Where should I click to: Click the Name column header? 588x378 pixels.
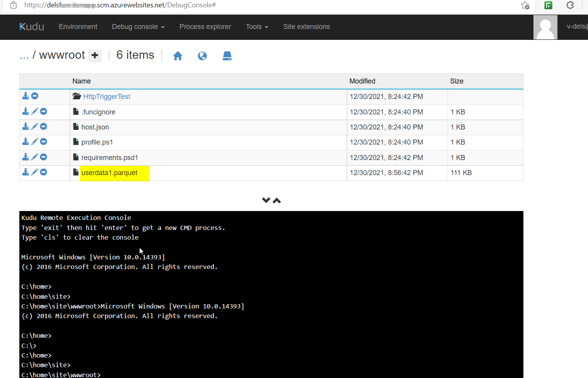tap(82, 81)
